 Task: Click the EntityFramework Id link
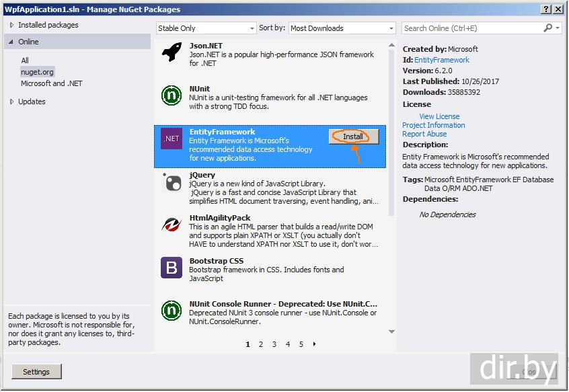coord(442,60)
